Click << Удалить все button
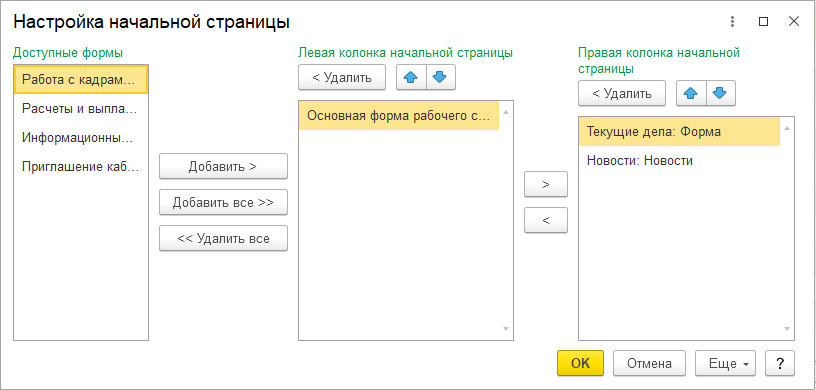 pyautogui.click(x=223, y=238)
